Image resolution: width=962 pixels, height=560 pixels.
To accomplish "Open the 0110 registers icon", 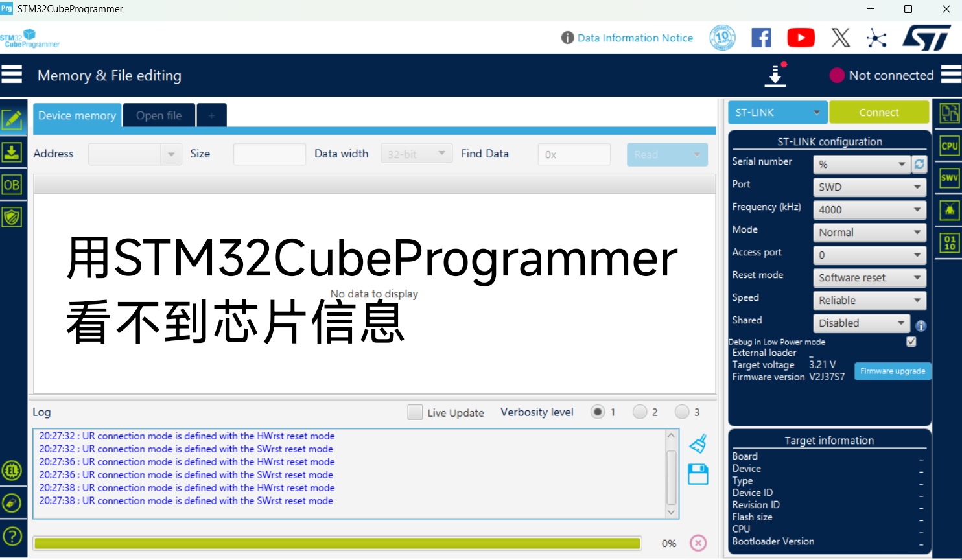I will [950, 242].
